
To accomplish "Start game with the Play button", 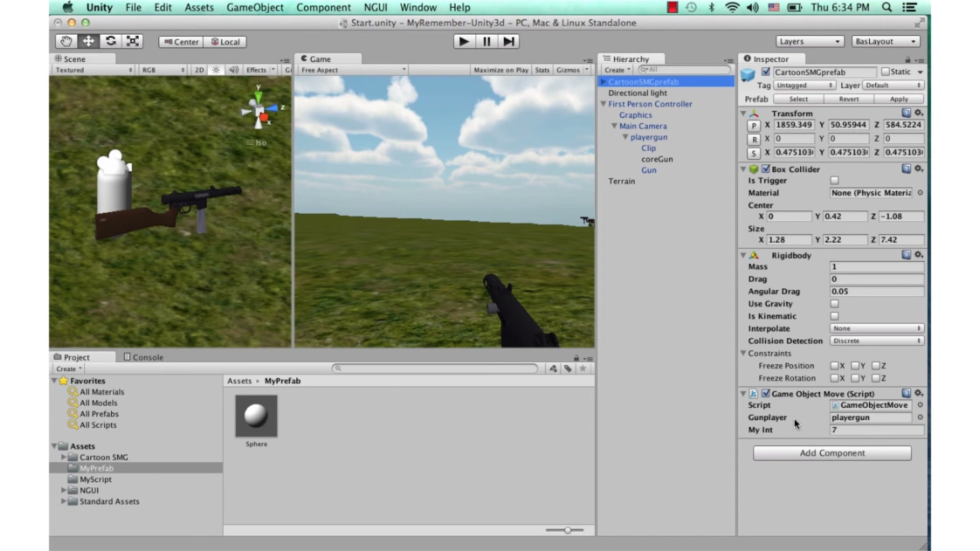I will point(464,41).
